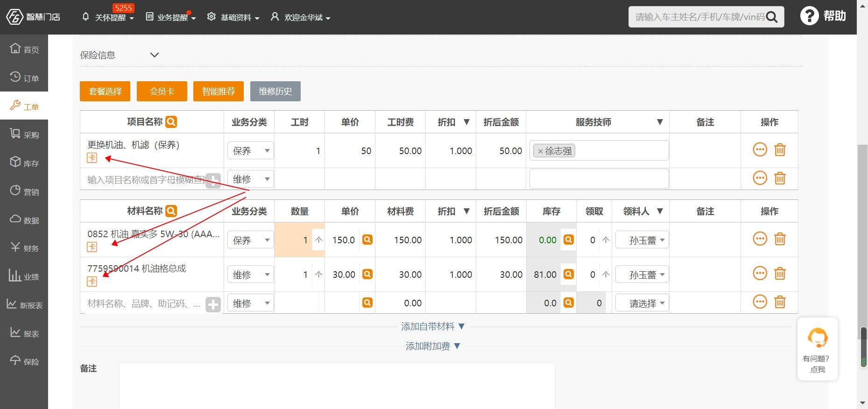Click stock search icon next to green 0.00

click(x=568, y=240)
